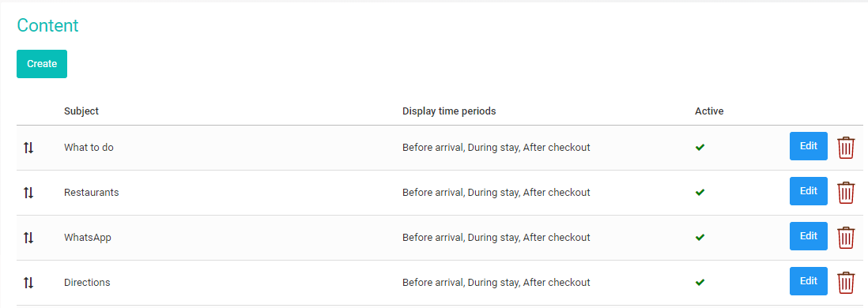The height and width of the screenshot is (308, 868).
Task: Click reorder arrows for WhatsApp row
Action: point(28,237)
